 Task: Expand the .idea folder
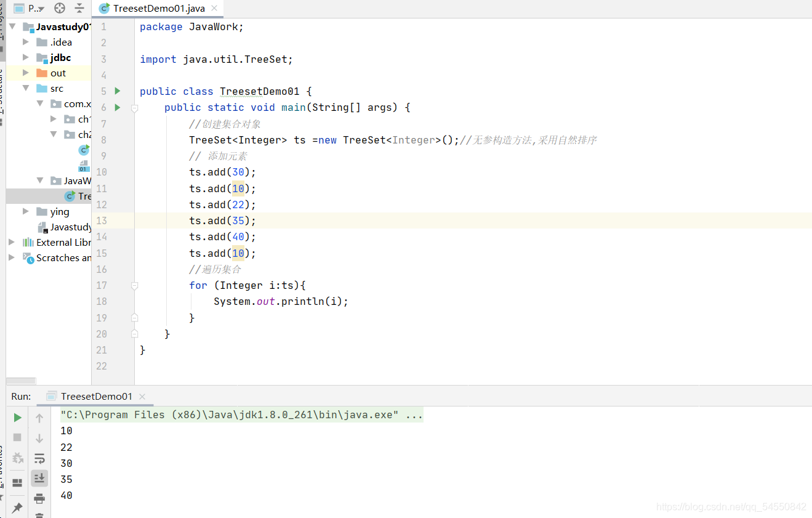click(x=25, y=42)
